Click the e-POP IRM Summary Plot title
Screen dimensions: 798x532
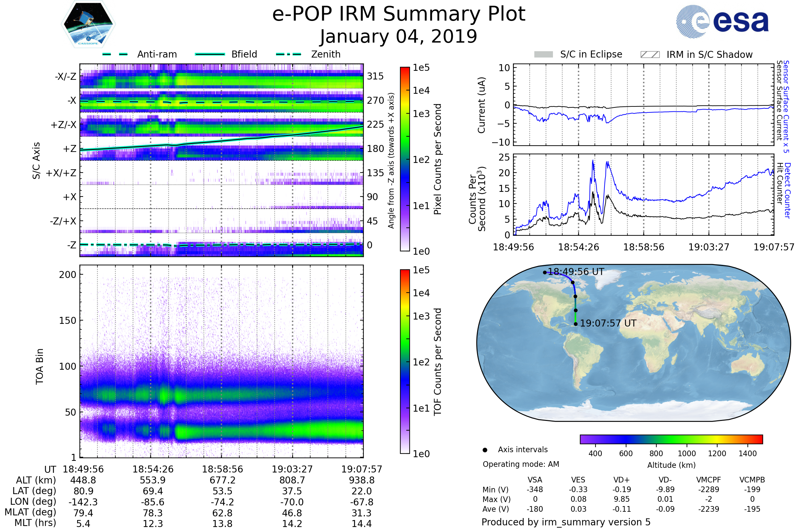pos(399,14)
